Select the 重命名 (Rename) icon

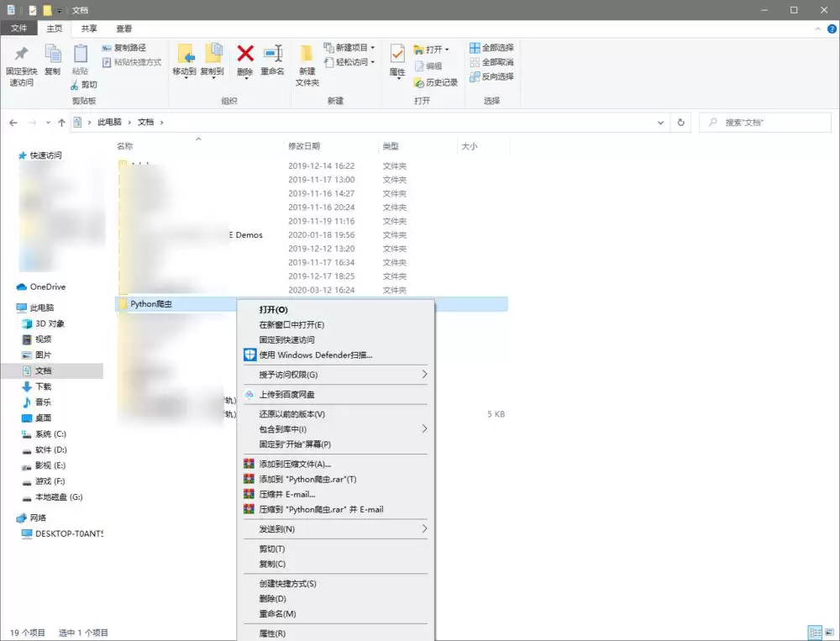click(x=273, y=60)
